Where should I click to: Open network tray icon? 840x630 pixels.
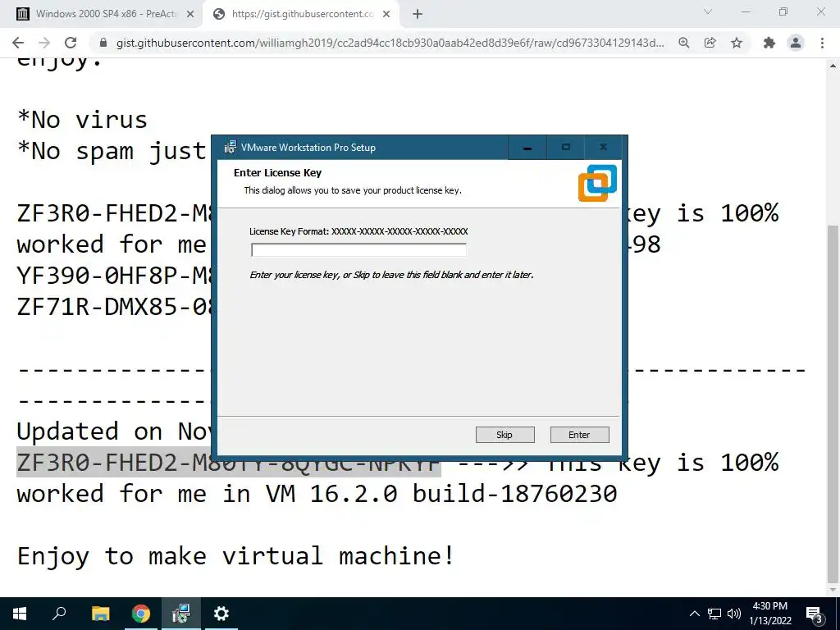coord(714,614)
